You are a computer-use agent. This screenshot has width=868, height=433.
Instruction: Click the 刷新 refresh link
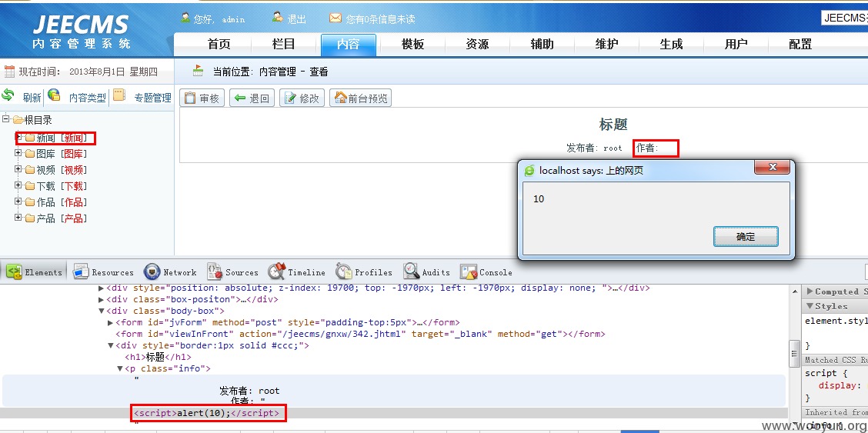click(32, 98)
